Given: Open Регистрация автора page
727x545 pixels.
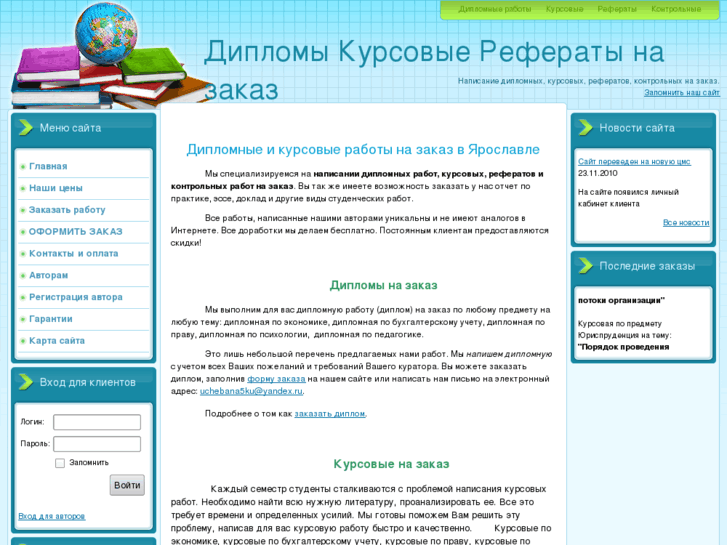Looking at the screenshot, I should pos(76,297).
